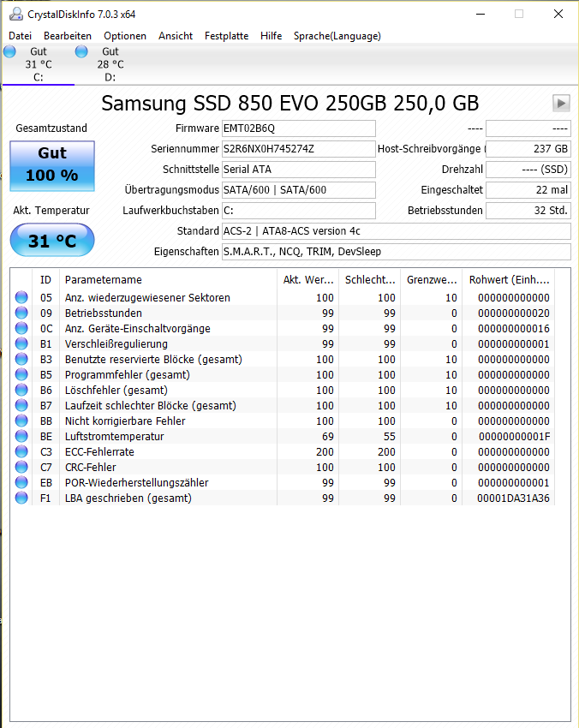
Task: Click status orb of Löschfehler row
Action: pyautogui.click(x=21, y=390)
